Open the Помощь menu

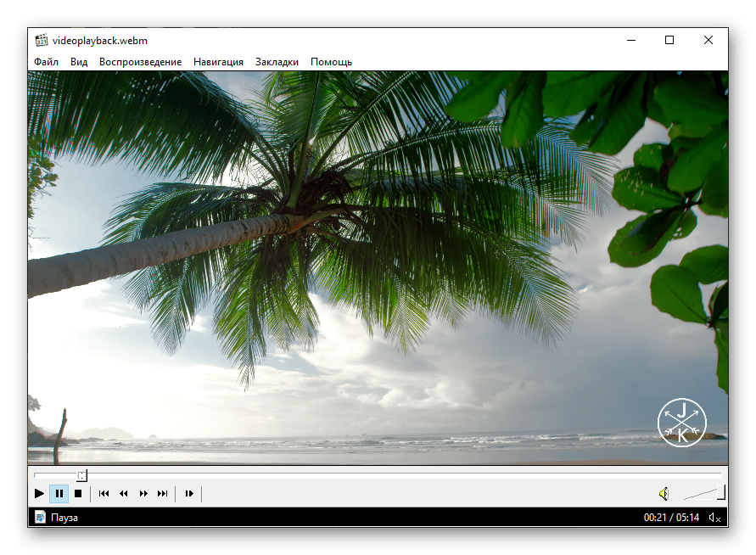tap(331, 62)
